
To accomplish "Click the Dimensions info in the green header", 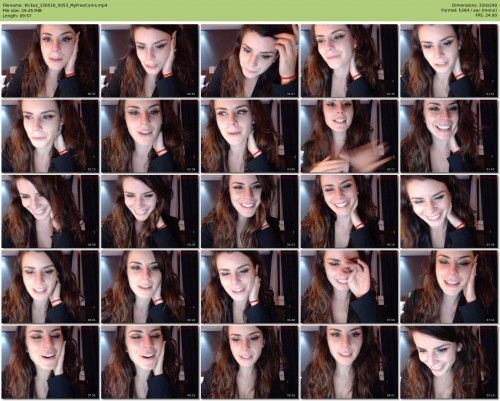I will coord(475,5).
